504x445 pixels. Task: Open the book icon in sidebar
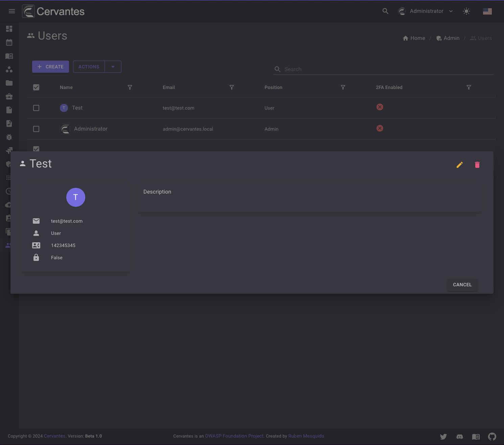pyautogui.click(x=9, y=56)
